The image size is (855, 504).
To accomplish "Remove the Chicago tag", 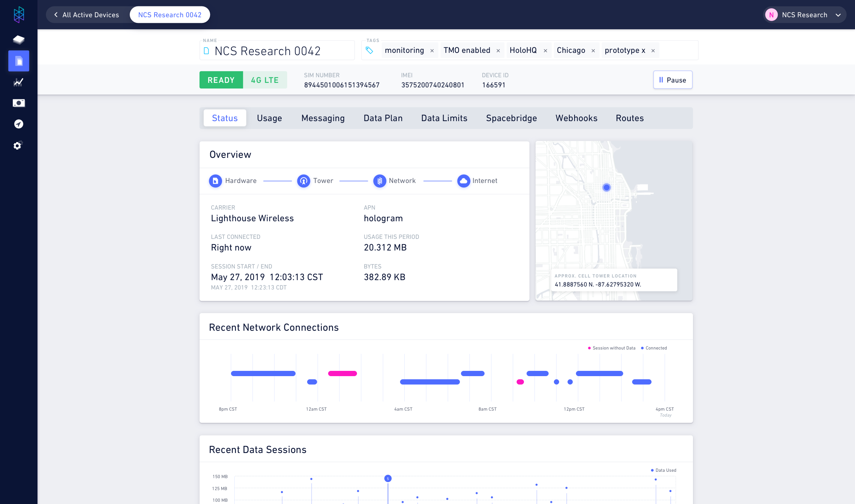I will [x=593, y=51].
